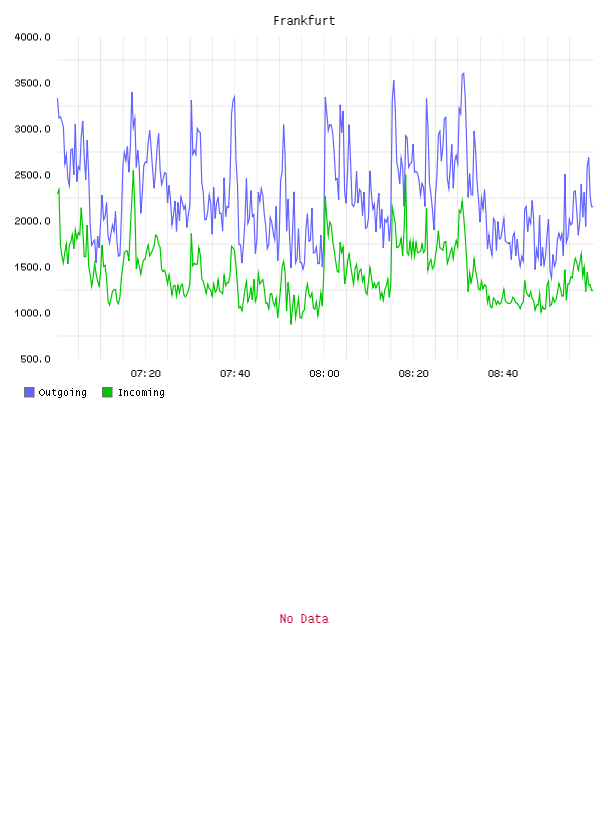Click the 2500.0 y-axis value
This screenshot has height=816, width=608.
32,175
